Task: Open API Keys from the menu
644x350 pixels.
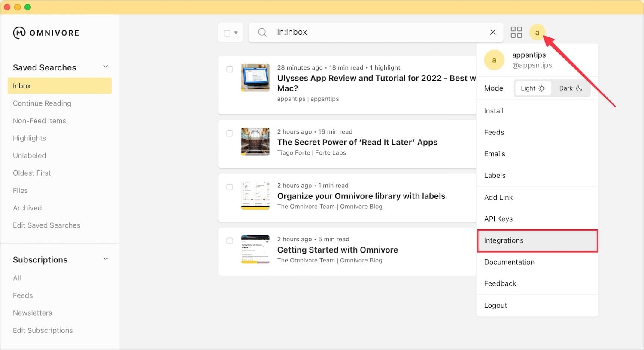Action: (x=537, y=219)
